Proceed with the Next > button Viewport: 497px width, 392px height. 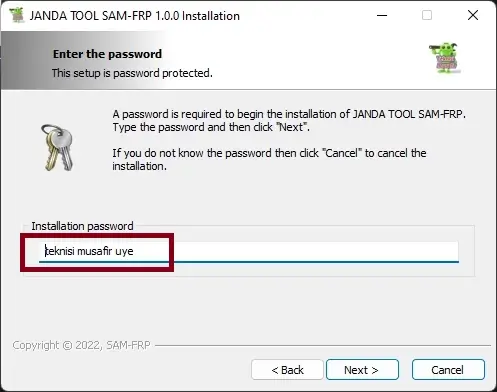(x=362, y=370)
